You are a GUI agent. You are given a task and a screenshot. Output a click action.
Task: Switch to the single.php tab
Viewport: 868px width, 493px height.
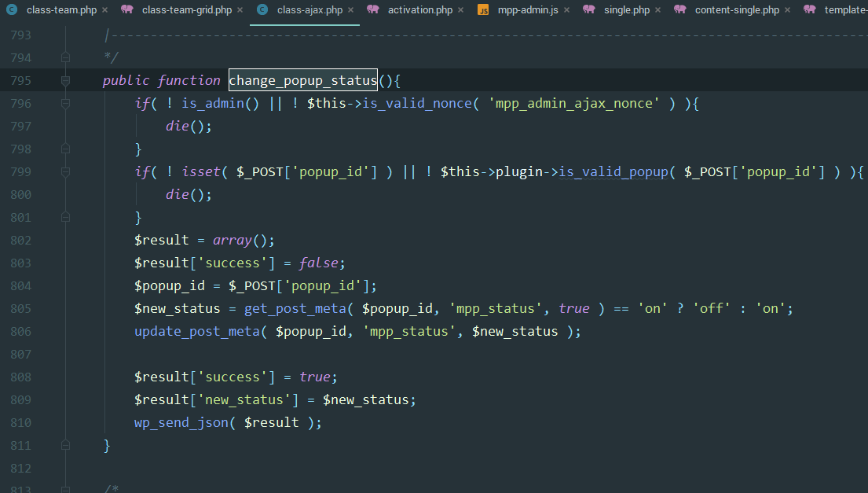[x=627, y=10]
